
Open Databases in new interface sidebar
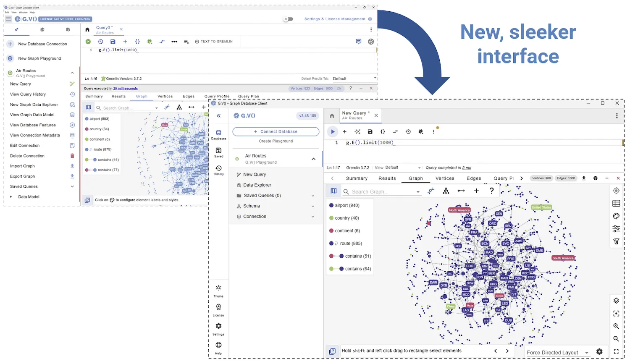[x=218, y=135]
